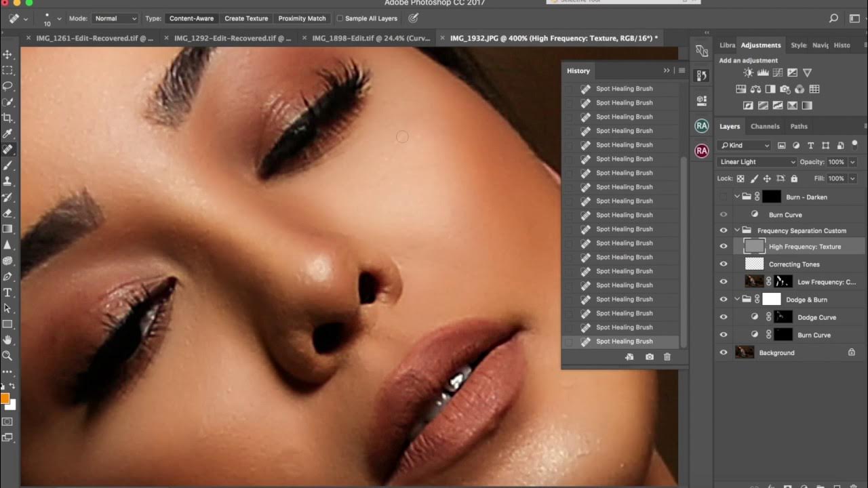Open the Opacity value dropdown arrow

pyautogui.click(x=852, y=162)
